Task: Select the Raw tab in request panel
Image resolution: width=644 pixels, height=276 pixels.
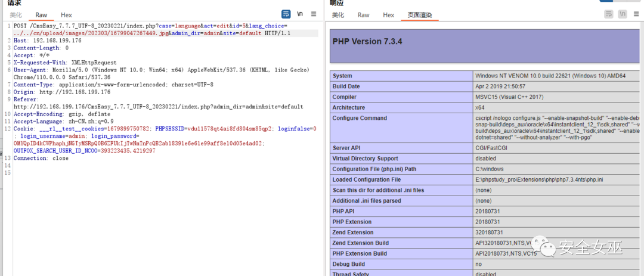Action: [x=41, y=15]
